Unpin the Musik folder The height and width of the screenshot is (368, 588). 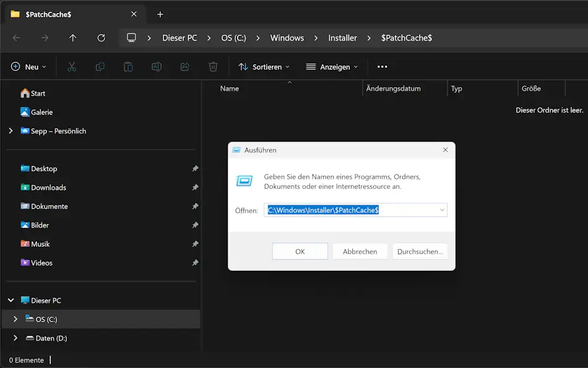(195, 244)
